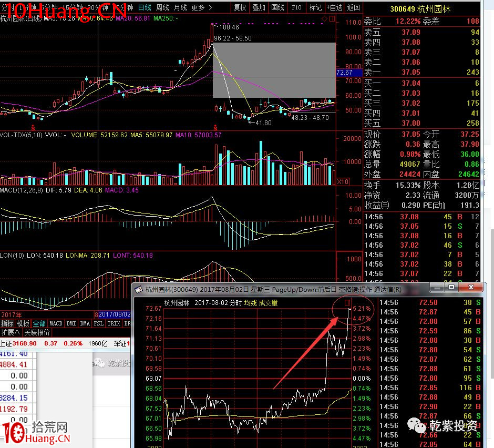This screenshot has width=494, height=448.
Task: Click the stock title 300649 杭州园林
Action: pyautogui.click(x=420, y=9)
